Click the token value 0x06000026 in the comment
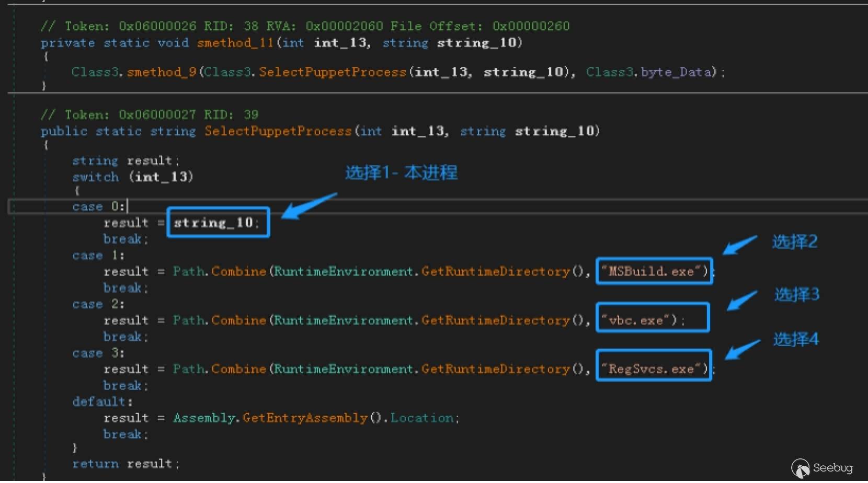The width and height of the screenshot is (868, 483). pos(157,26)
